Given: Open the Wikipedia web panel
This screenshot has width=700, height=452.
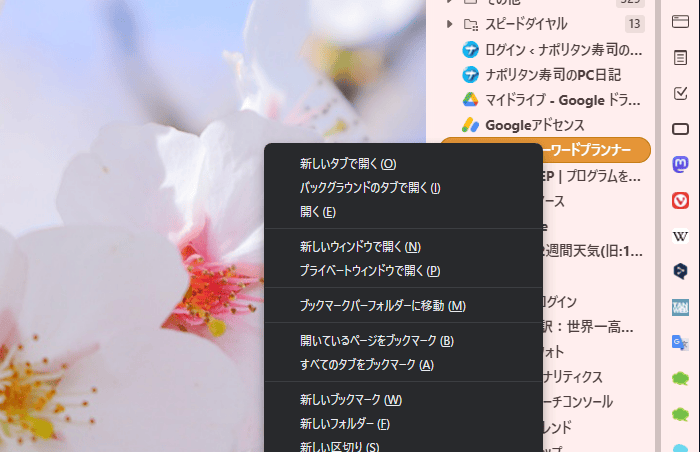Looking at the screenshot, I should (x=680, y=236).
